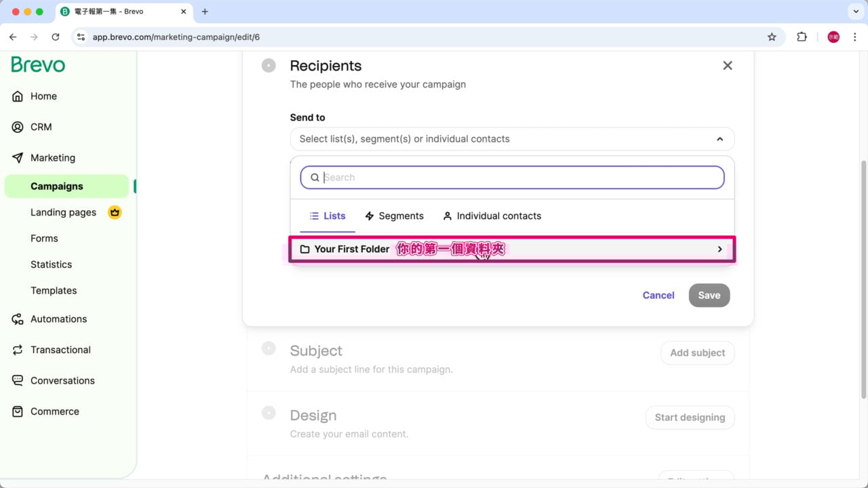Screen dimensions: 868x488
Task: Open the Conversations section
Action: coord(62,380)
